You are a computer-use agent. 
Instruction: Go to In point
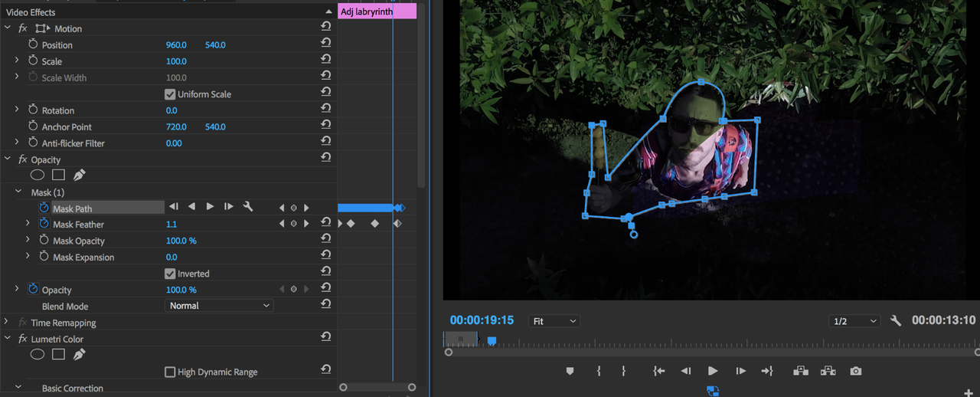coord(659,371)
